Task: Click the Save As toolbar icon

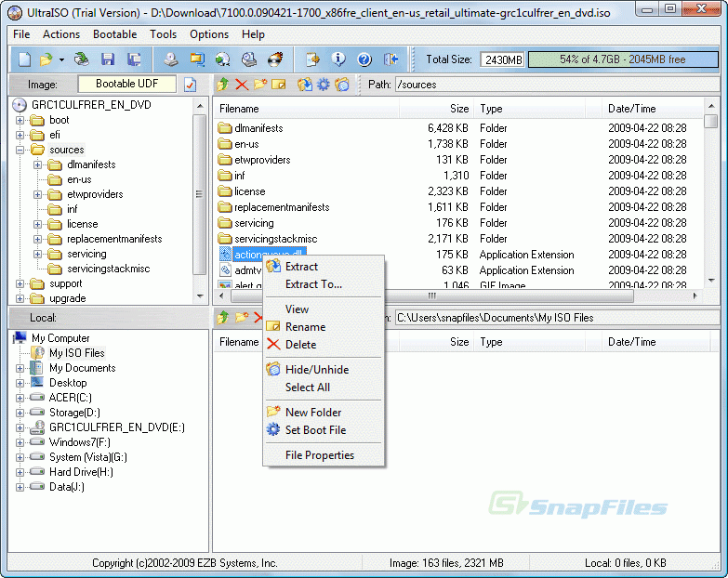Action: point(134,59)
